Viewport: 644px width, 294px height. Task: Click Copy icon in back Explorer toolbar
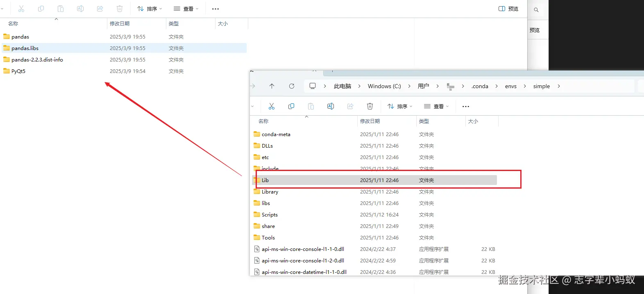(x=41, y=9)
